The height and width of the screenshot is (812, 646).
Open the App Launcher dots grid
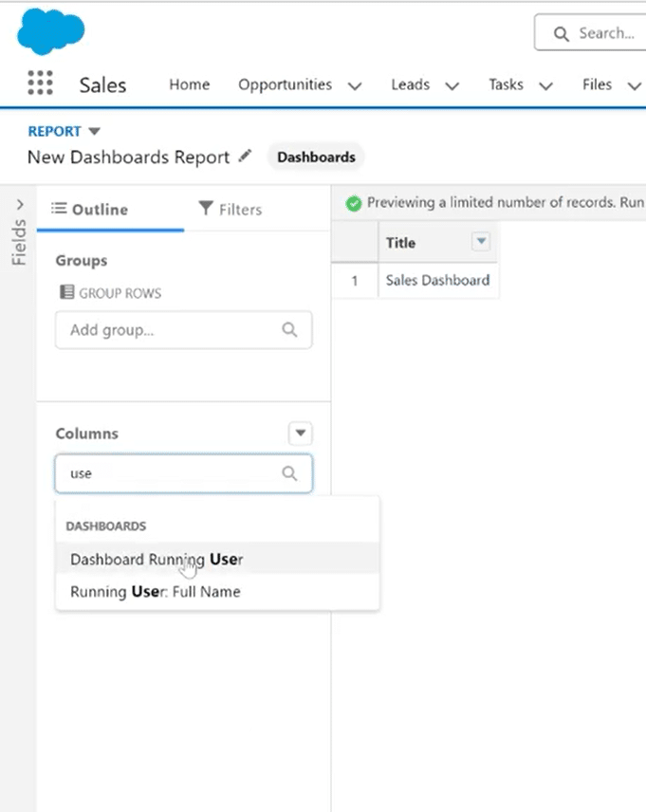pos(41,83)
